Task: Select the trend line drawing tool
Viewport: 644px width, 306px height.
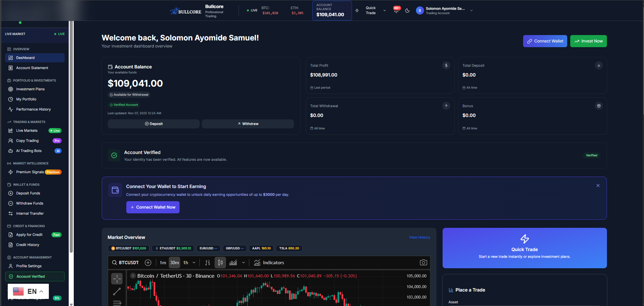Action: click(117, 292)
